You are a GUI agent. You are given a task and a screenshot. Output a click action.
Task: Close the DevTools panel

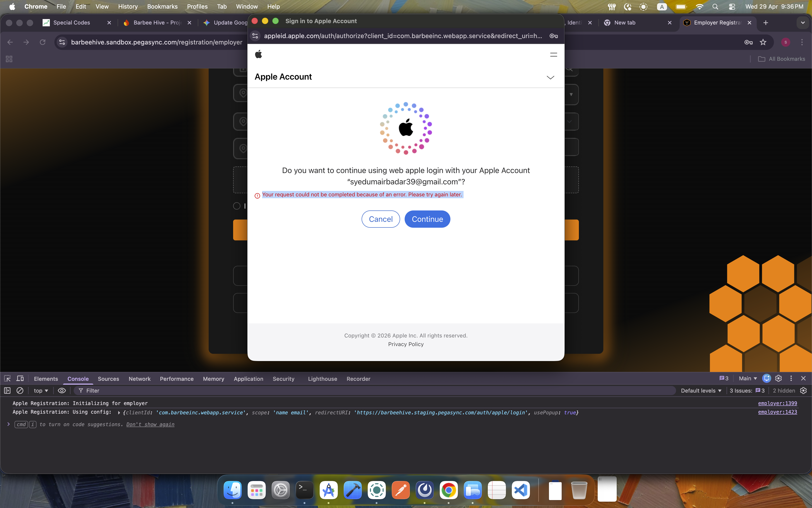pos(803,378)
